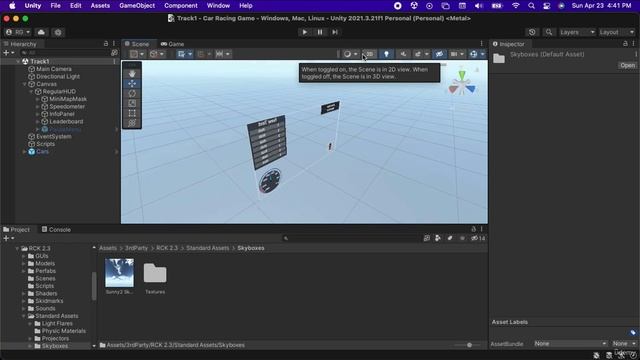Select the Move tool in scene overlay

click(132, 84)
